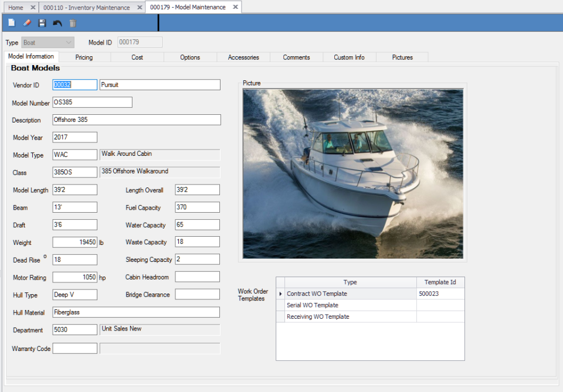Switch to the Pricing tab
This screenshot has width=563, height=392.
point(84,57)
